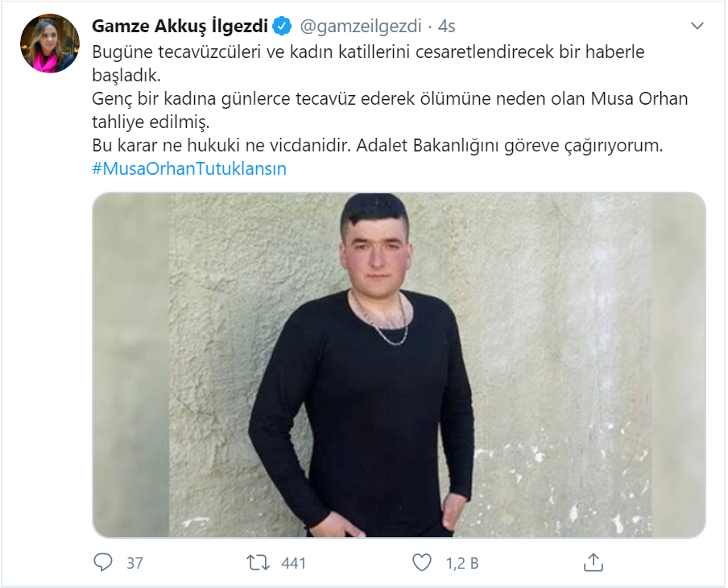
Task: Click the tweet line starting with 'Bugüne tecavüzcüleri'
Action: click(368, 52)
